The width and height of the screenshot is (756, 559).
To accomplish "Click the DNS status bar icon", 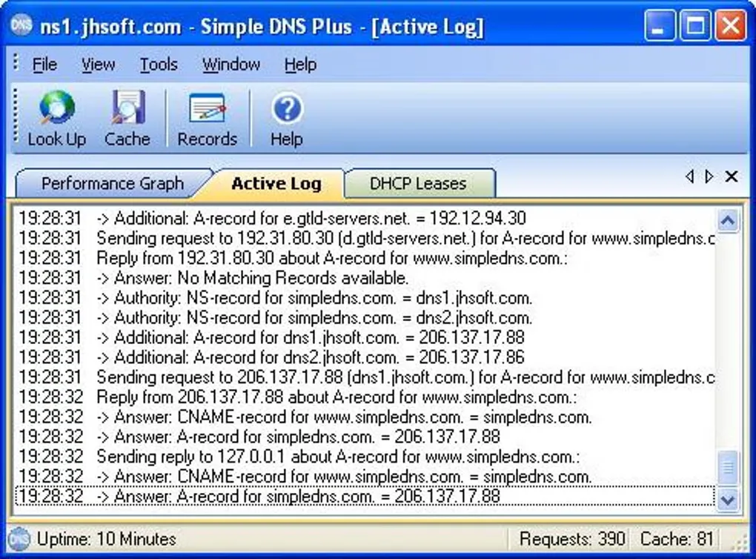I will (x=19, y=539).
